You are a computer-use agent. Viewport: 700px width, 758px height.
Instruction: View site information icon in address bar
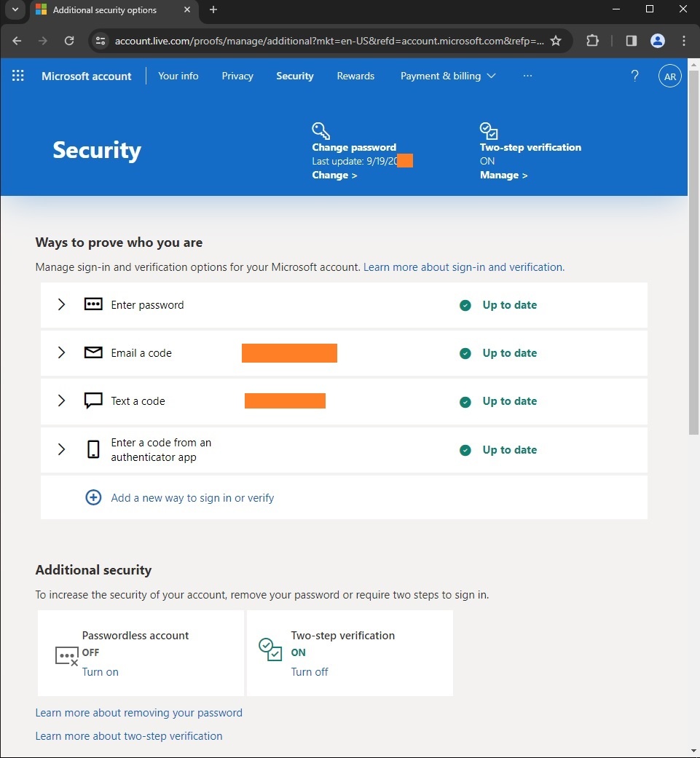click(x=101, y=41)
